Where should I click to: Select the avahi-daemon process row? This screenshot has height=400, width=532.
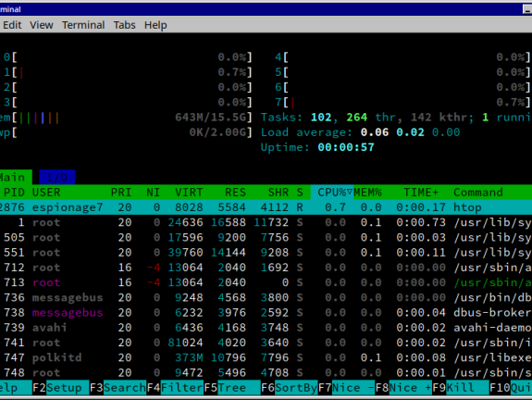pos(266,328)
